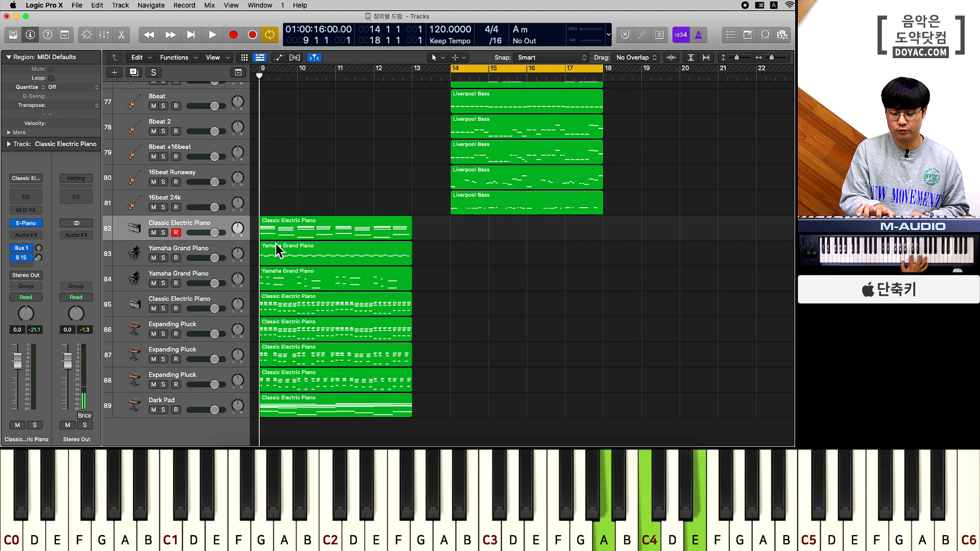Open Quick Help question mark icon
This screenshot has height=551, width=980.
click(47, 35)
